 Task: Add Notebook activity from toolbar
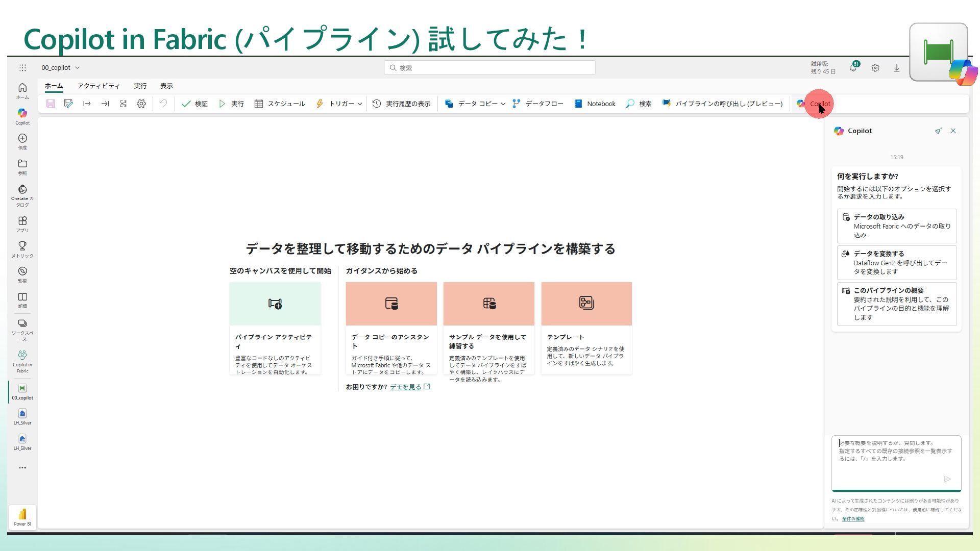[595, 104]
